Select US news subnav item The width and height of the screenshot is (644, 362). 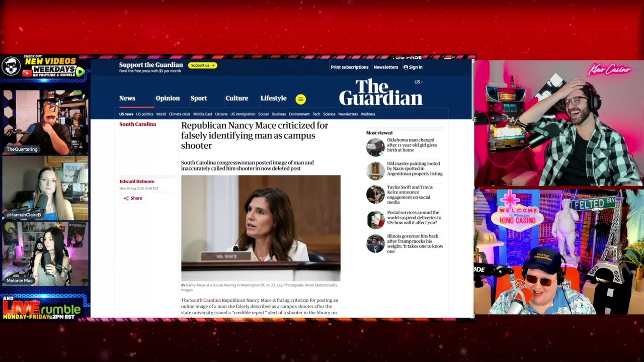(x=126, y=114)
